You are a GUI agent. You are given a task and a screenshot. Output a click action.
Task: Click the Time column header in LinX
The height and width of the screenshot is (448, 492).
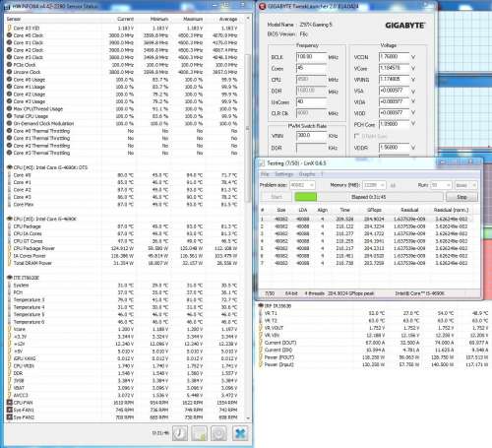click(x=344, y=210)
